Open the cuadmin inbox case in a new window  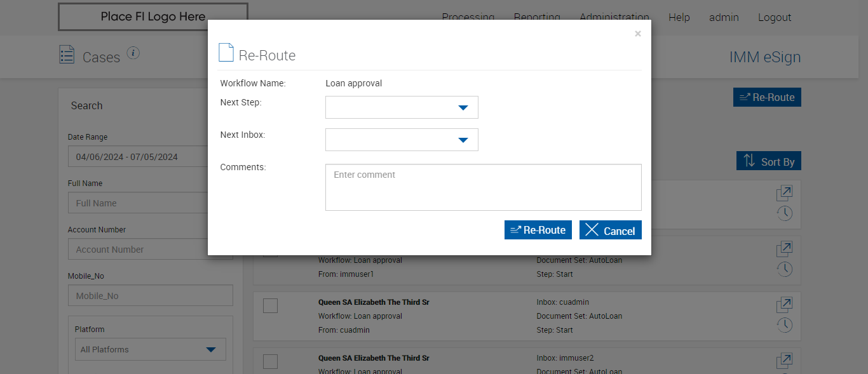[x=784, y=304]
